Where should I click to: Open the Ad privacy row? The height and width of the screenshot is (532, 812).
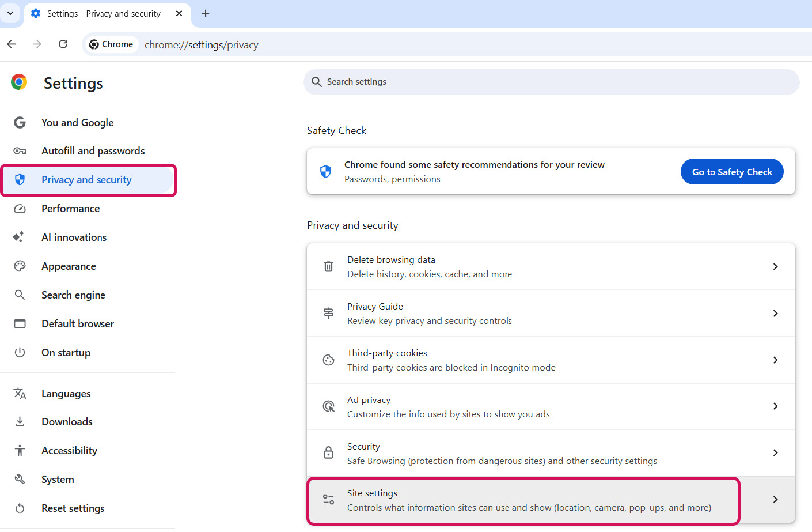551,407
